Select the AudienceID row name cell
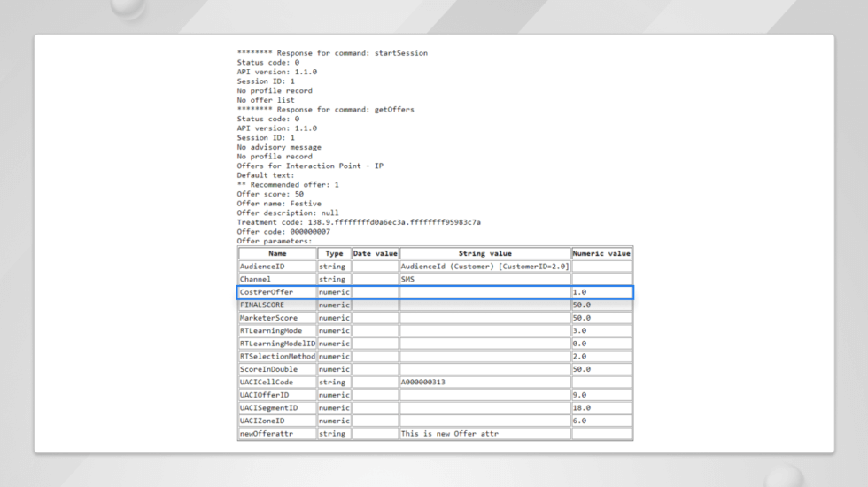This screenshot has height=487, width=868. tap(277, 267)
